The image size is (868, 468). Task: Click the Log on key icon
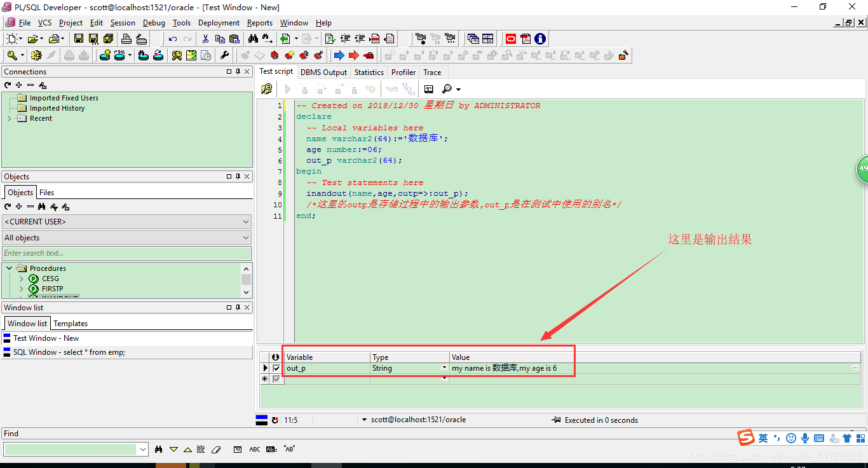pyautogui.click(x=12, y=55)
